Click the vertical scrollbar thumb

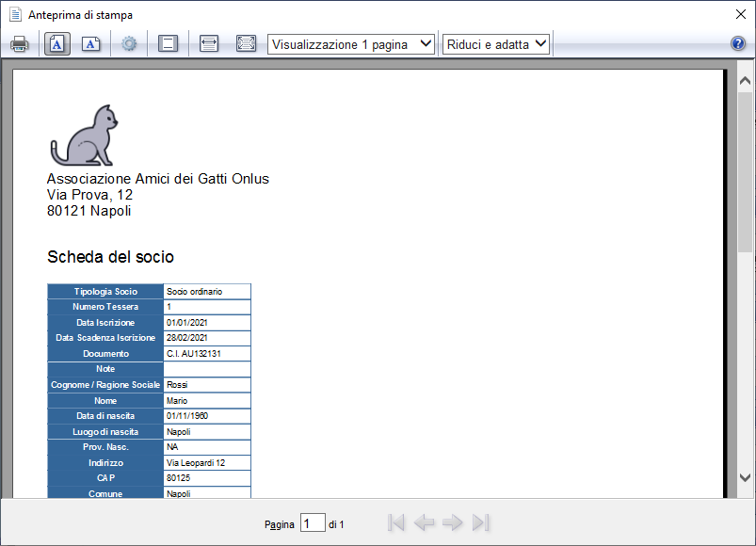pos(745,171)
